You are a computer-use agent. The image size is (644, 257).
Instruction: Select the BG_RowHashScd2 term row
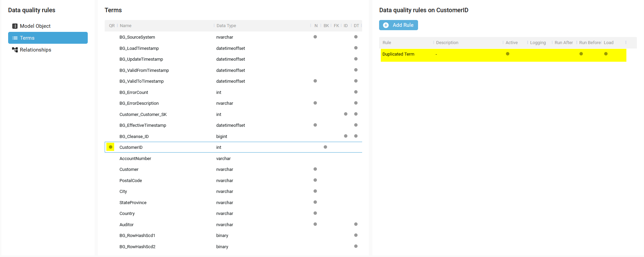click(138, 247)
